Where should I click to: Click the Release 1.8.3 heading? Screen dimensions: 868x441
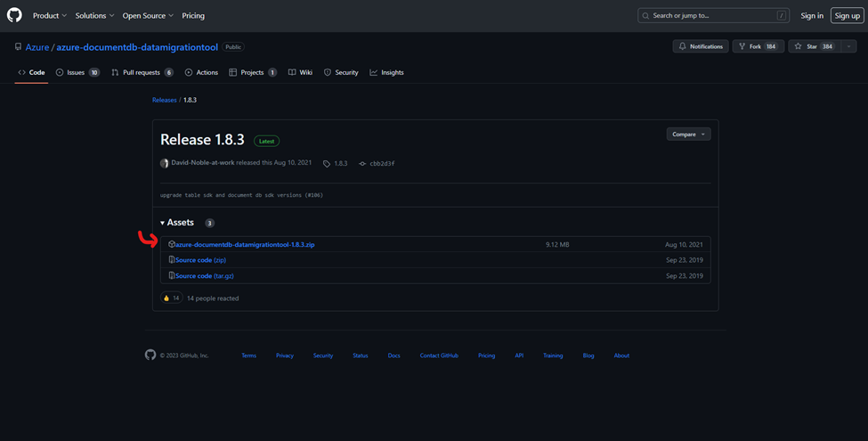(x=202, y=140)
